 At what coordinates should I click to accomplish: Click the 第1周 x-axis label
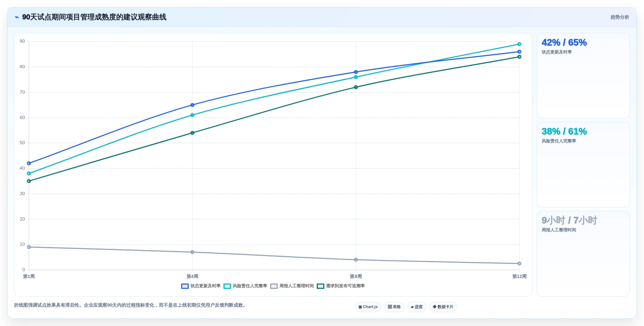[29, 277]
